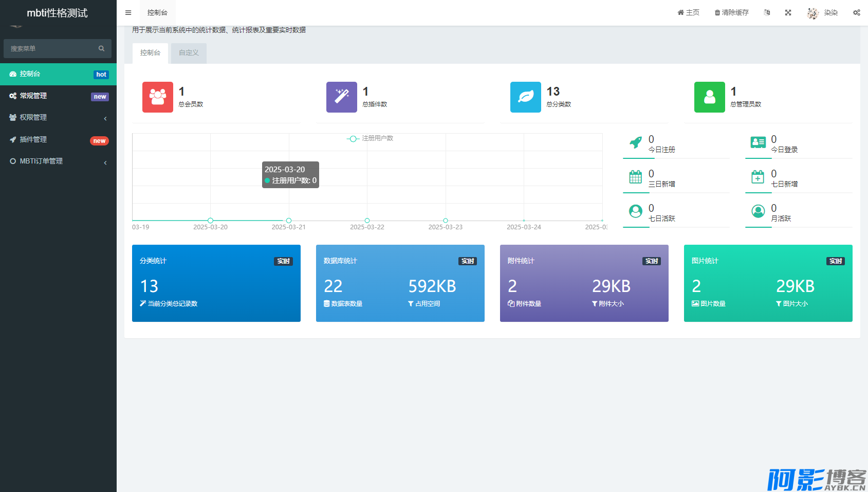Click the hamburger sidebar toggle icon
Screen dimensions: 868x492
[x=128, y=13]
